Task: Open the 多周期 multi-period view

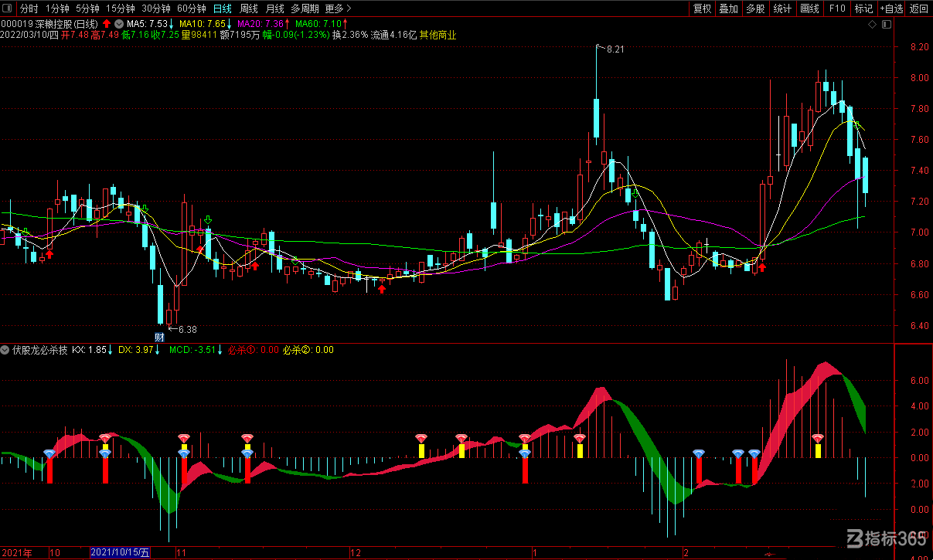Action: (305, 8)
